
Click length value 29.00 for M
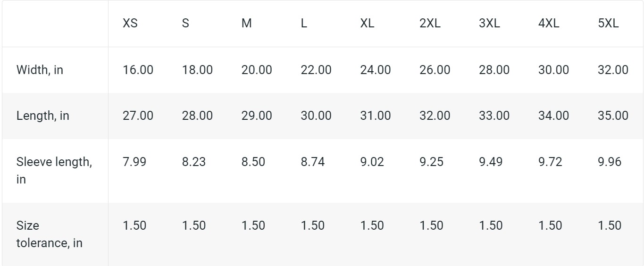[x=257, y=116]
